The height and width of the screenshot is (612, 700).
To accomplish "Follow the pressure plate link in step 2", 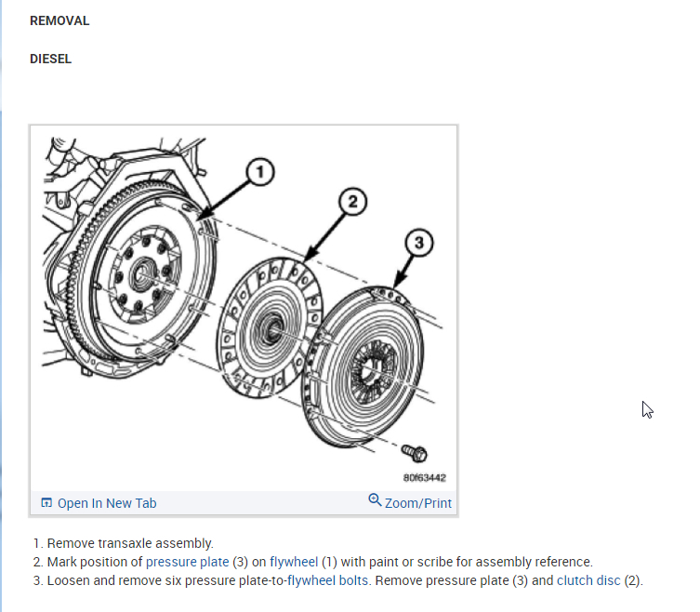I will coord(188,562).
